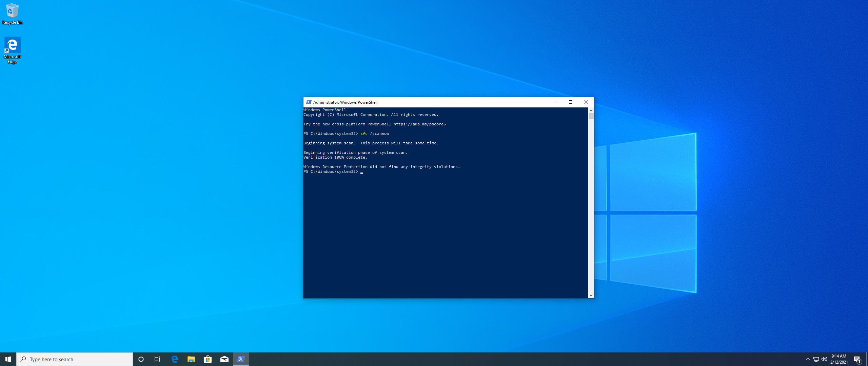The image size is (868, 366).
Task: Click the PowerShell scrollbar down arrow
Action: [x=591, y=296]
